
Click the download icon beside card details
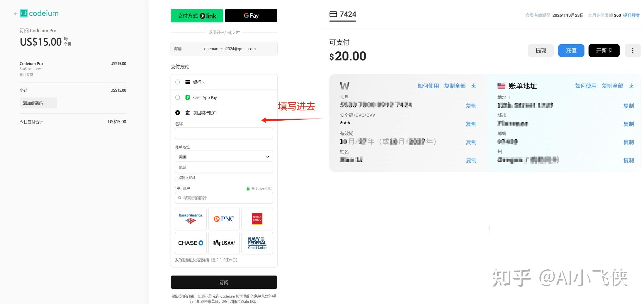(474, 86)
